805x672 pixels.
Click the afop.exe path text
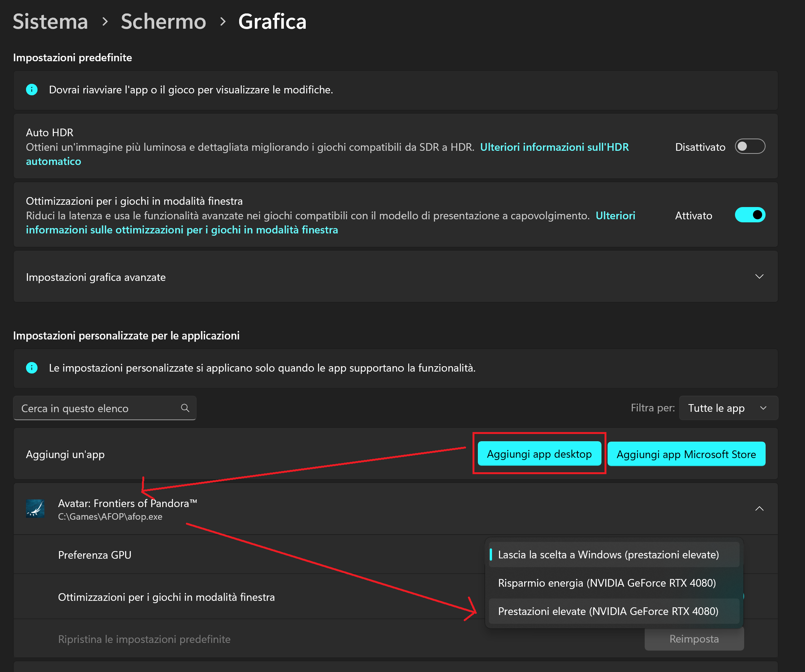(x=111, y=517)
